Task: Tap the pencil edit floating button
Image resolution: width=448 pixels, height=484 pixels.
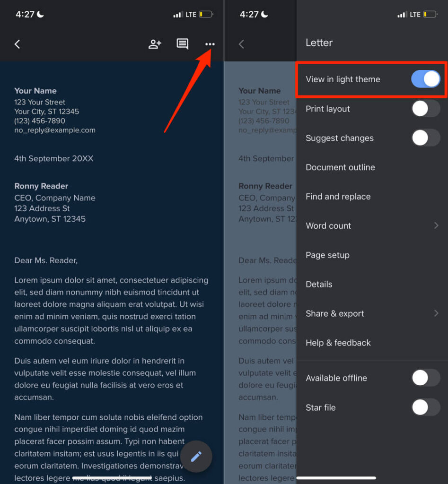Action: click(196, 457)
